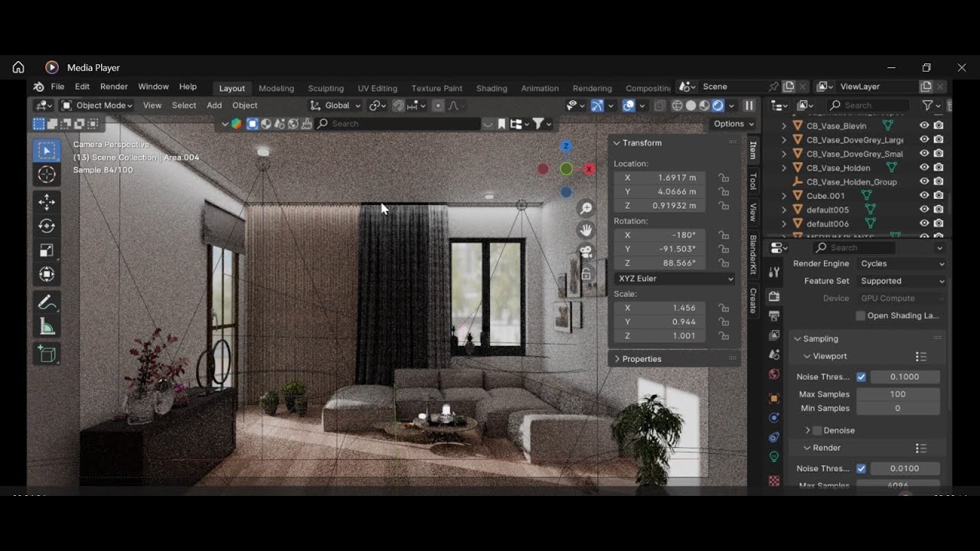The height and width of the screenshot is (551, 980).
Task: Activate the Rotate tool
Action: (x=47, y=226)
